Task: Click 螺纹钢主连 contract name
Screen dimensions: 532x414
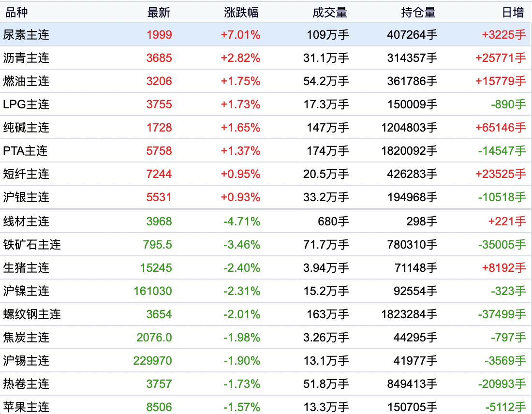Action: [32, 314]
